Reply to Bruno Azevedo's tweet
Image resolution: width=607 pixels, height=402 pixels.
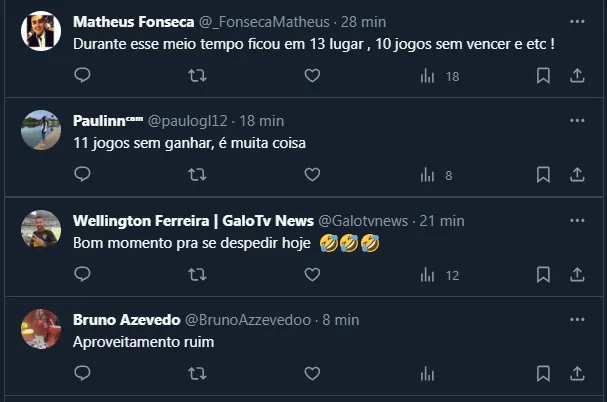click(83, 374)
